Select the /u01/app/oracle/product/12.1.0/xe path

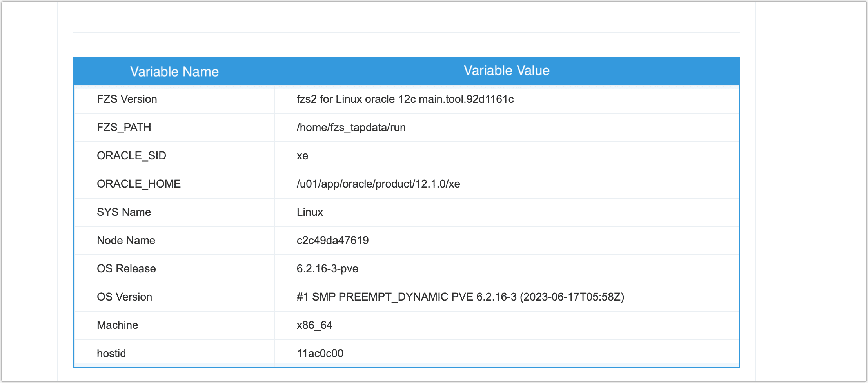378,184
